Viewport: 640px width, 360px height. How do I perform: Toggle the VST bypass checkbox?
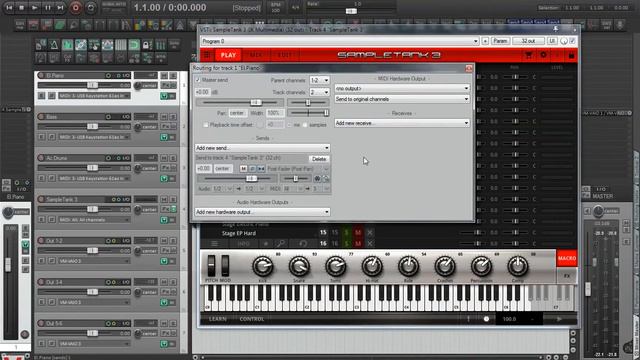pyautogui.click(x=572, y=41)
